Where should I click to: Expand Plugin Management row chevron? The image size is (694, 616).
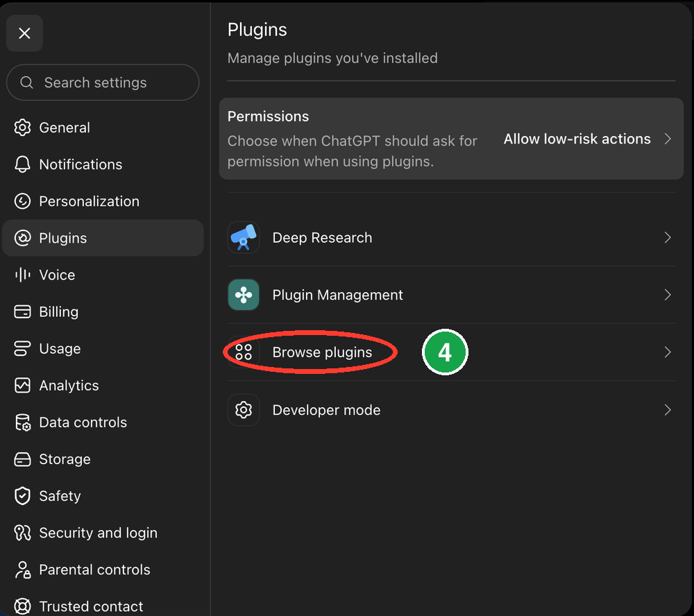pyautogui.click(x=668, y=295)
